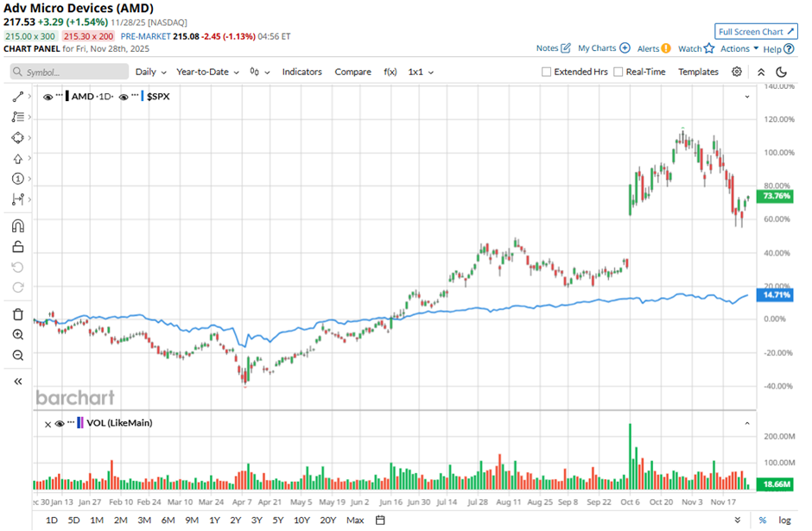Switch to dark mode moon icon

[782, 72]
